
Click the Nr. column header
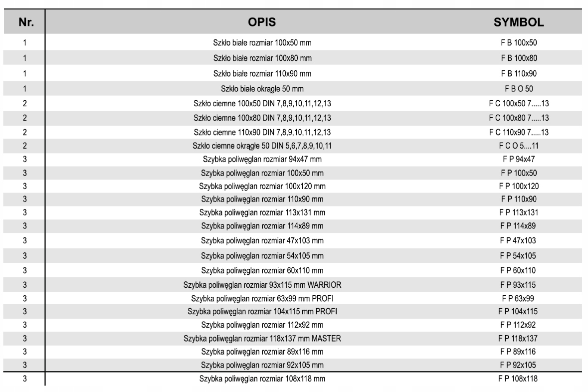[x=24, y=23]
